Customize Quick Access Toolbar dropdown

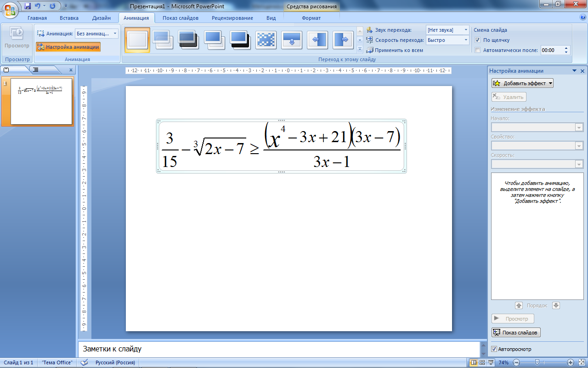point(66,6)
